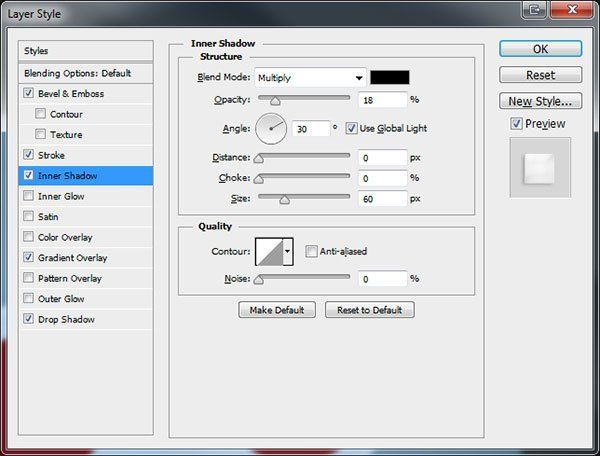Uncheck the Drop Shadow checkbox
Image resolution: width=600 pixels, height=456 pixels.
click(x=28, y=319)
